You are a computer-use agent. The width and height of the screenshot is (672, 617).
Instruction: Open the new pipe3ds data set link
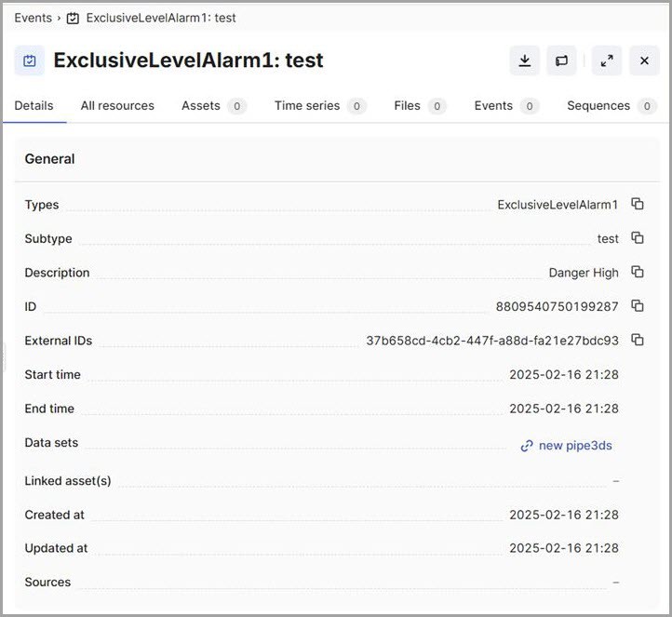click(566, 446)
